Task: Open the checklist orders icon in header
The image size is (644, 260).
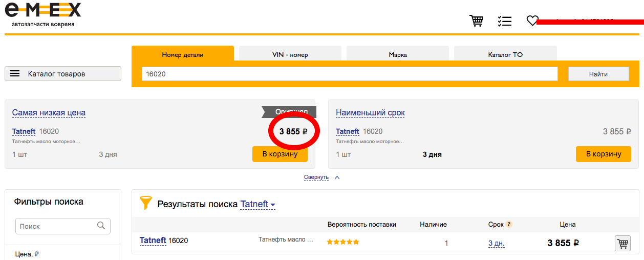Action: click(x=504, y=21)
